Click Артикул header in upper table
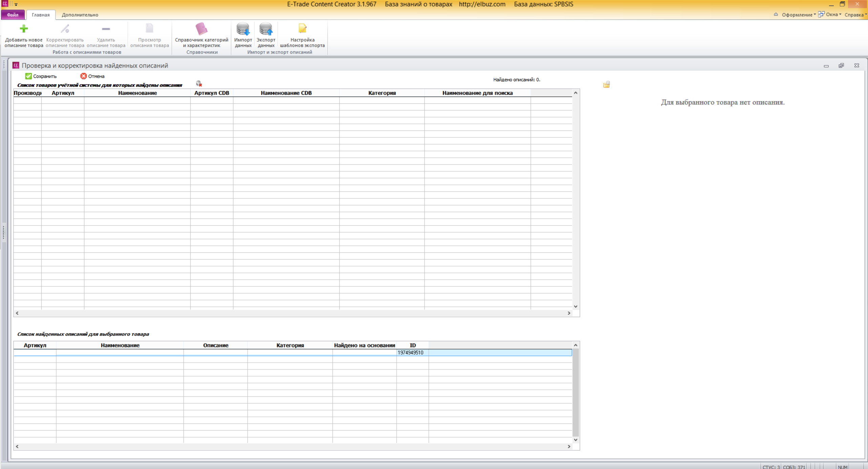 63,93
